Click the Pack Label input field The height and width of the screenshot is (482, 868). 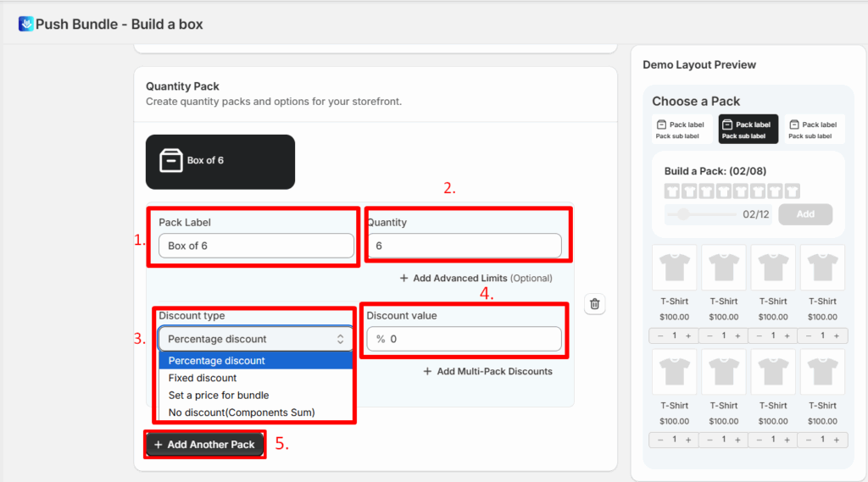point(255,246)
